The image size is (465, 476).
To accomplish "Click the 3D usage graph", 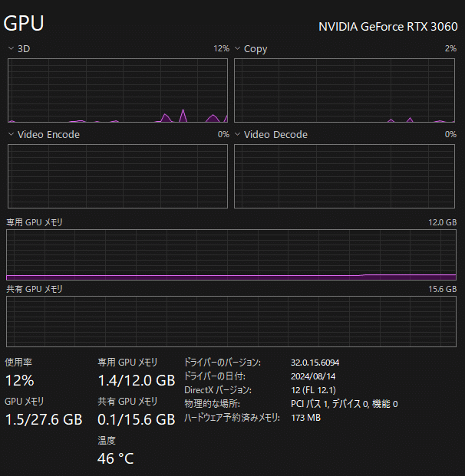I will click(117, 90).
